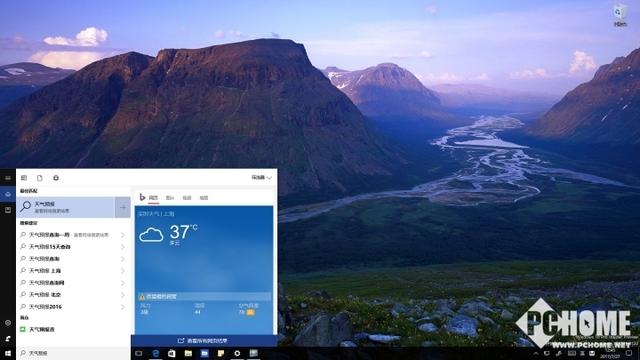Screen dimensions: 640x360
Task: Expand chevron for 2016 weather suggestion
Action: [x=123, y=307]
